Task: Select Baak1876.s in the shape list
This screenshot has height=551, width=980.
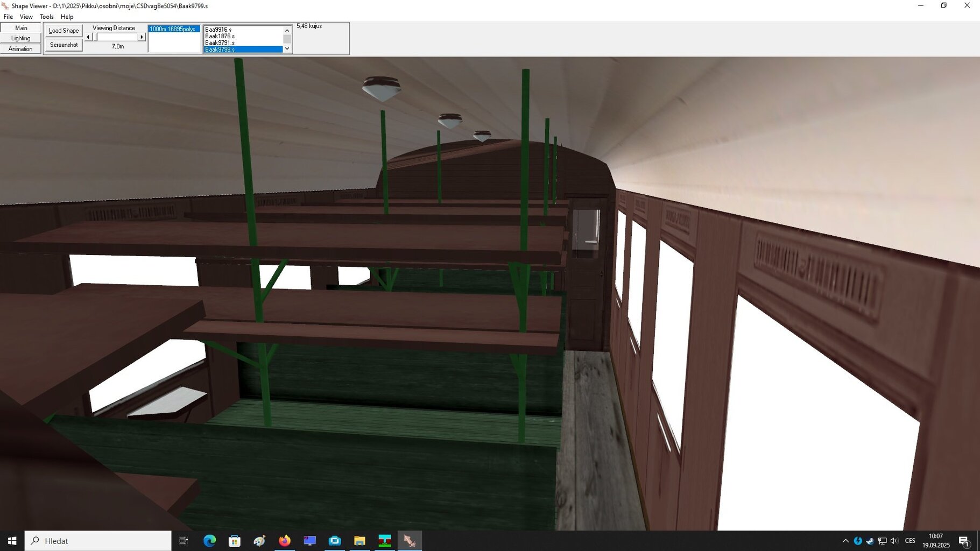Action: pos(220,36)
